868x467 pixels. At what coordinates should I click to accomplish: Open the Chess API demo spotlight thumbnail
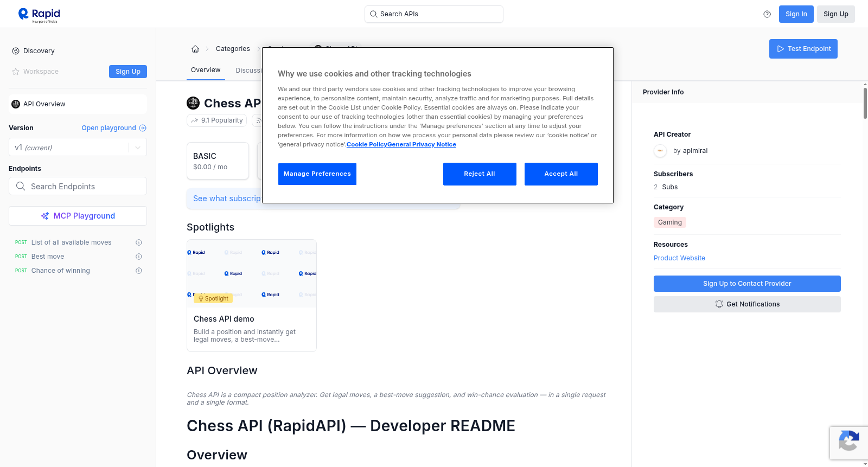pyautogui.click(x=252, y=273)
